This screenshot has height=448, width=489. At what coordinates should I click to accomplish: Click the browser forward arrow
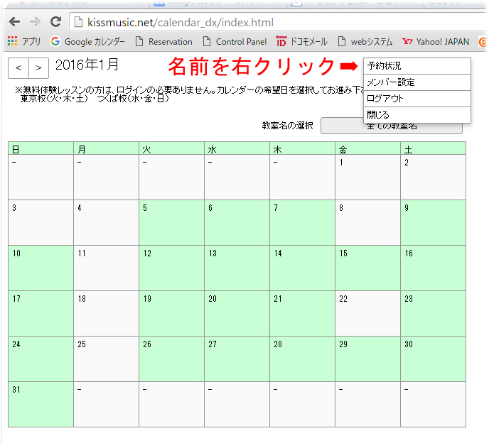(35, 22)
